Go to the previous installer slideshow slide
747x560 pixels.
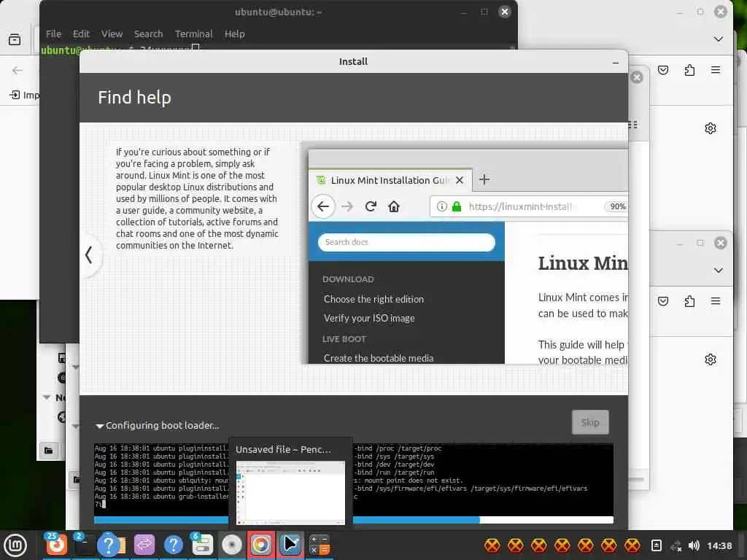tap(88, 254)
